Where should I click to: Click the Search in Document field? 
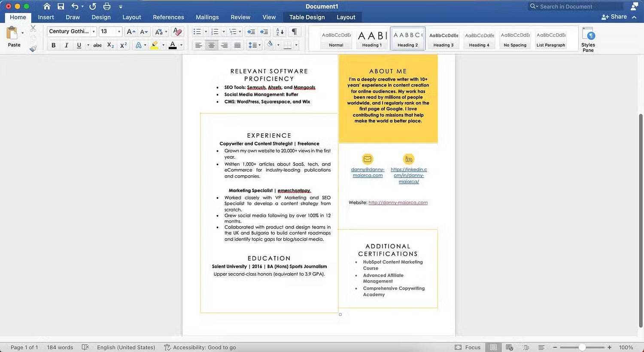pos(575,6)
